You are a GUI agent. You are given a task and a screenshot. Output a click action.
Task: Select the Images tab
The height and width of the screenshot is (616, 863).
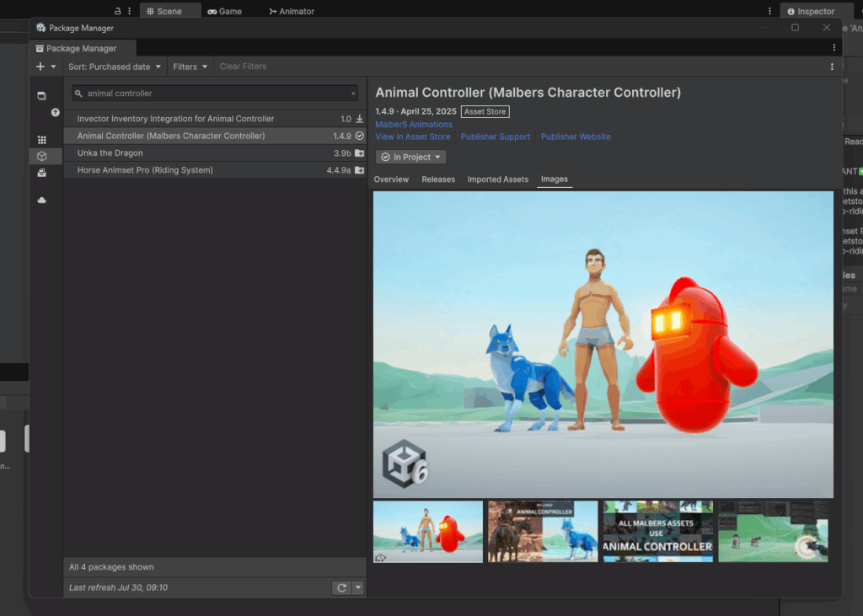click(555, 179)
